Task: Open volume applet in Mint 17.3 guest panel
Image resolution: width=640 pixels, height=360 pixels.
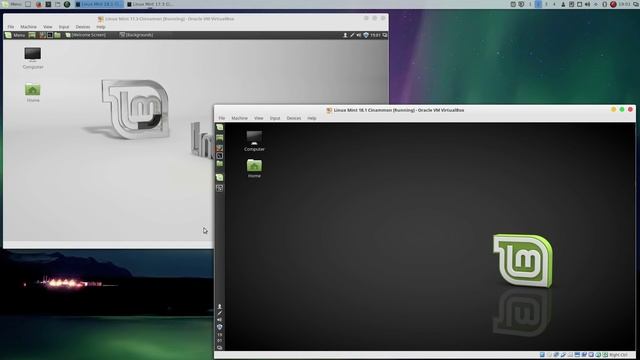Action: 359,35
